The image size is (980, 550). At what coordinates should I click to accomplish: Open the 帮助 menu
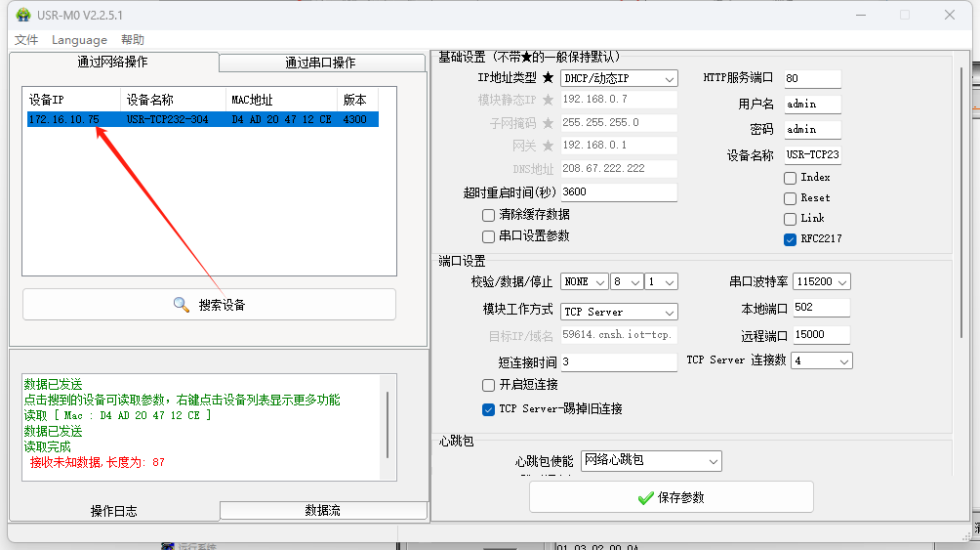coord(133,40)
